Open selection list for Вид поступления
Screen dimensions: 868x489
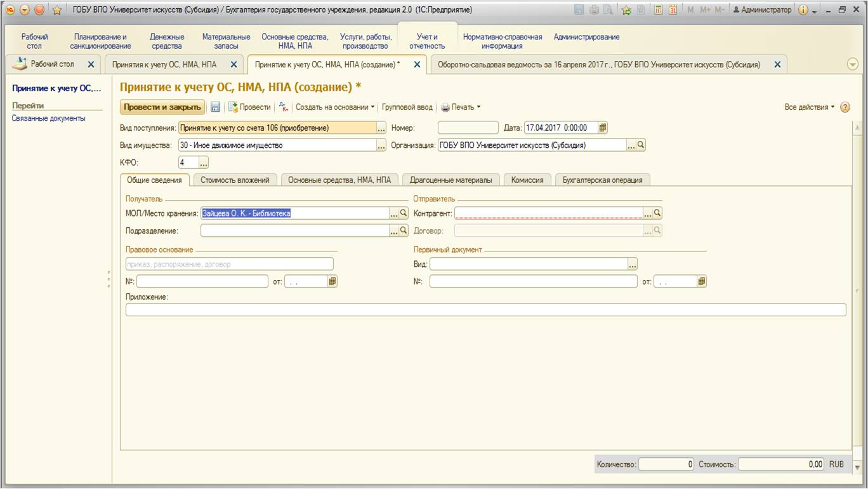pos(381,128)
